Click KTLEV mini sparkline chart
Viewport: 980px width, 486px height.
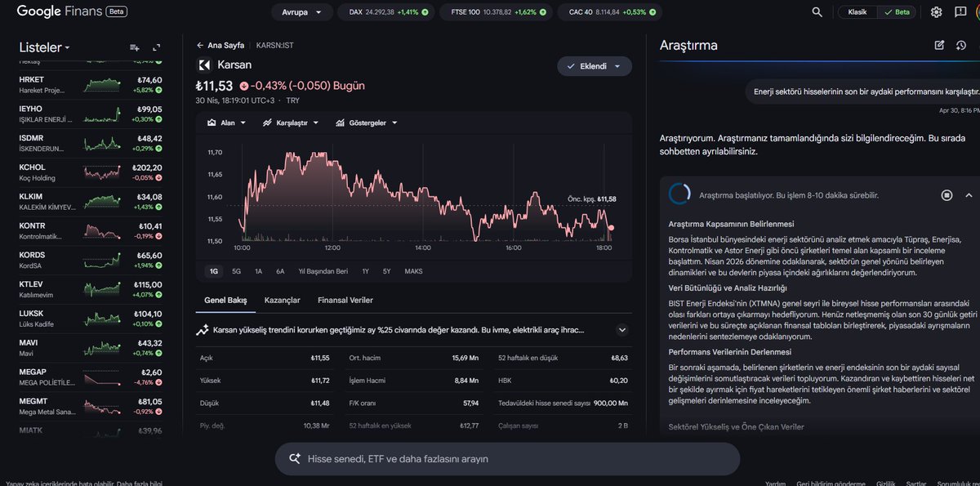click(x=102, y=289)
